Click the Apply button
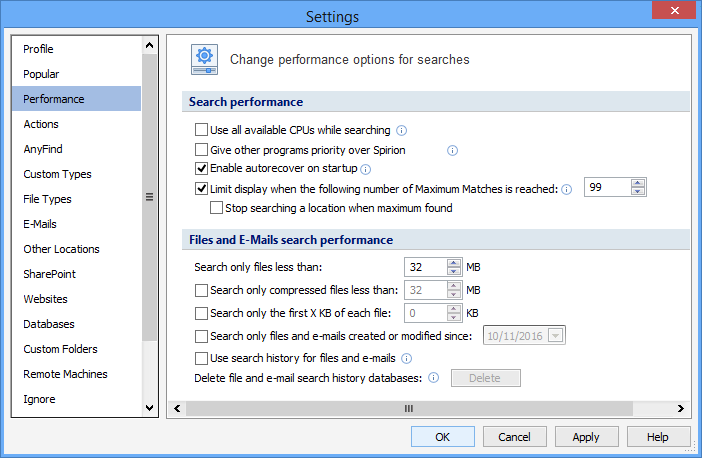Image resolution: width=702 pixels, height=458 pixels. coord(586,437)
